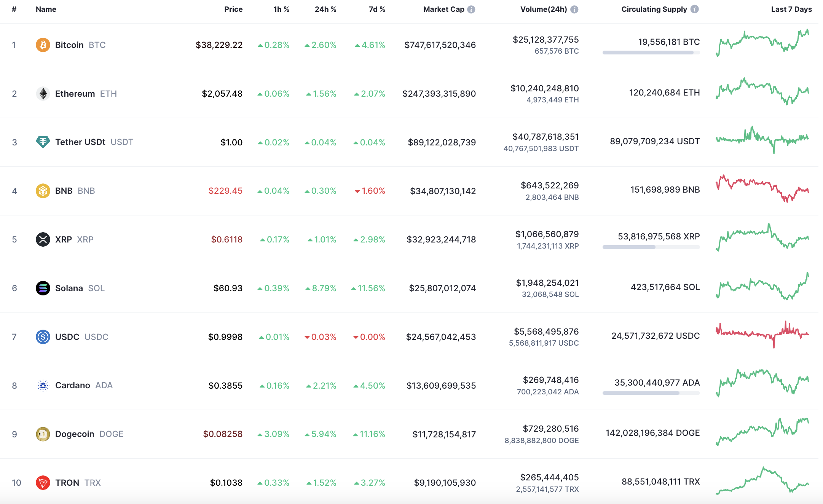Click the Dogecoin logo icon
Image resolution: width=823 pixels, height=504 pixels.
(43, 434)
